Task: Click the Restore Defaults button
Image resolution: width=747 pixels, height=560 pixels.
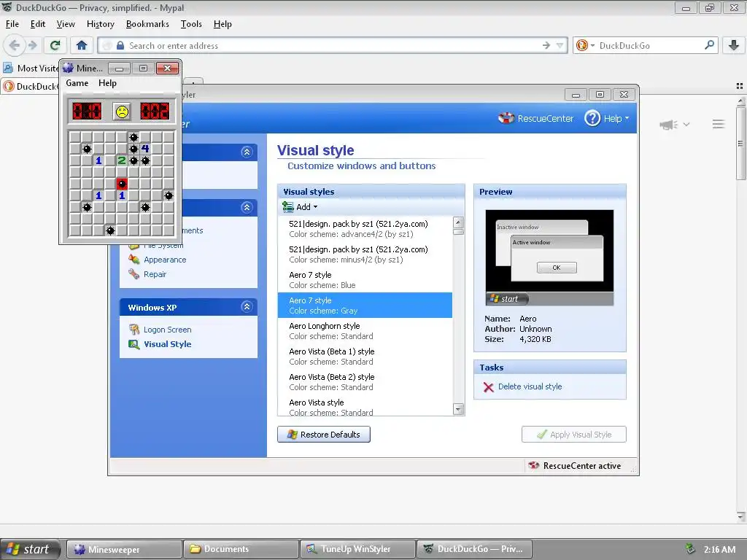Action: click(x=324, y=435)
